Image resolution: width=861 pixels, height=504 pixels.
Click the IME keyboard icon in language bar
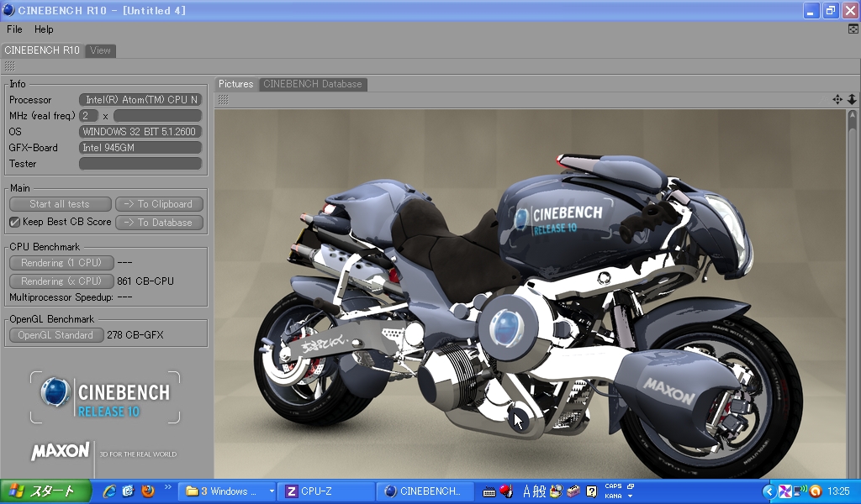click(x=489, y=492)
